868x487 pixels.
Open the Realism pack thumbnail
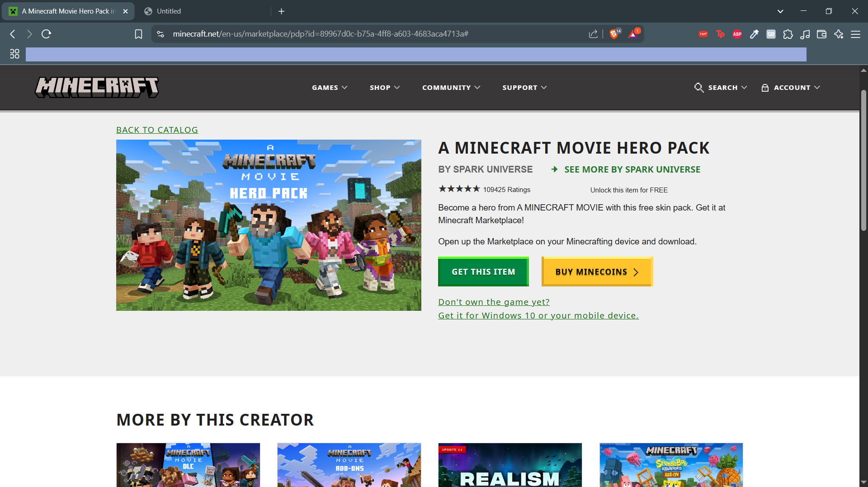click(x=510, y=465)
